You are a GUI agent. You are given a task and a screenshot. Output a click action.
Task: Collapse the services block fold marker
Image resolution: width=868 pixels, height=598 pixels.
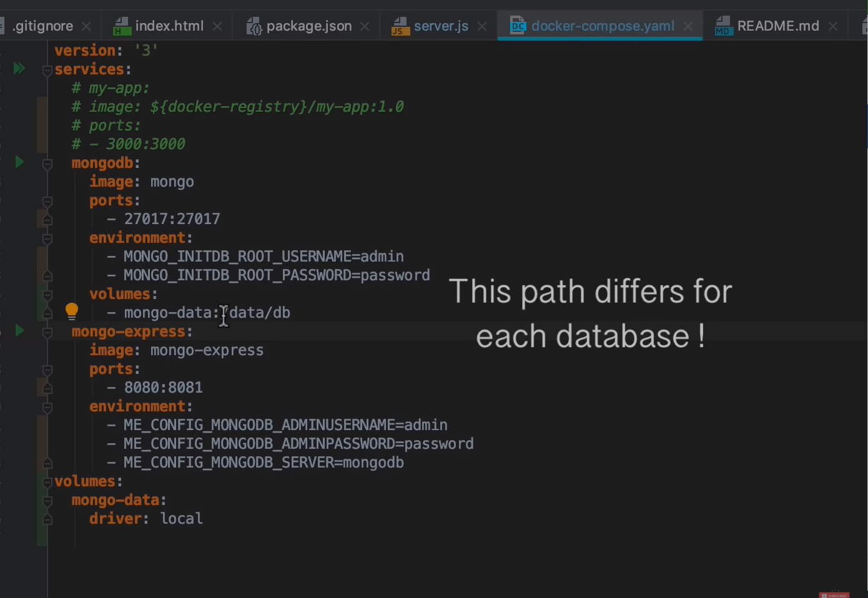tap(47, 70)
